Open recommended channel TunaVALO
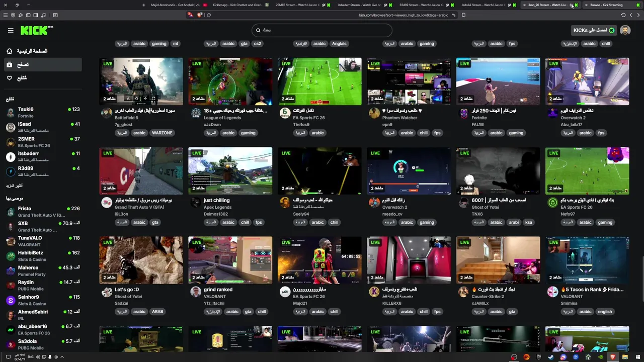This screenshot has height=362, width=644. point(43,241)
